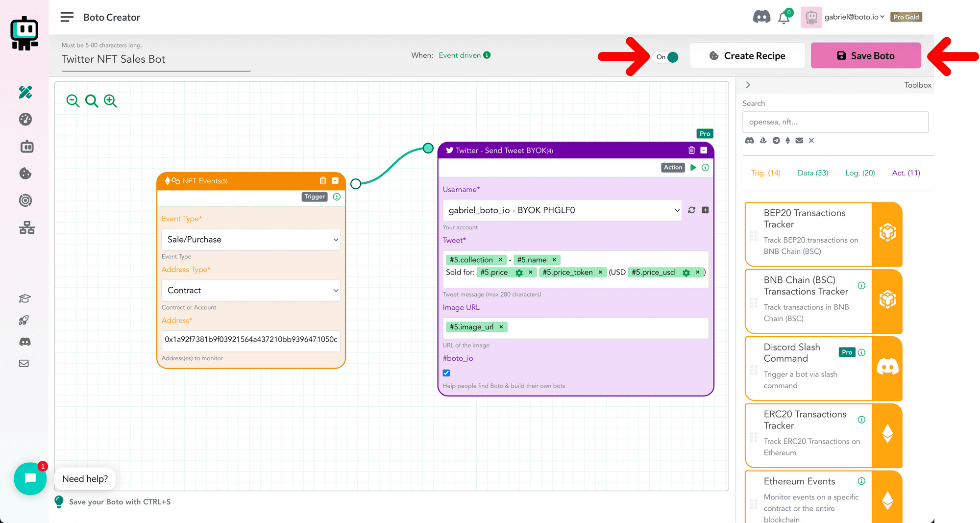
Task: Zoom out the canvas
Action: (x=73, y=101)
